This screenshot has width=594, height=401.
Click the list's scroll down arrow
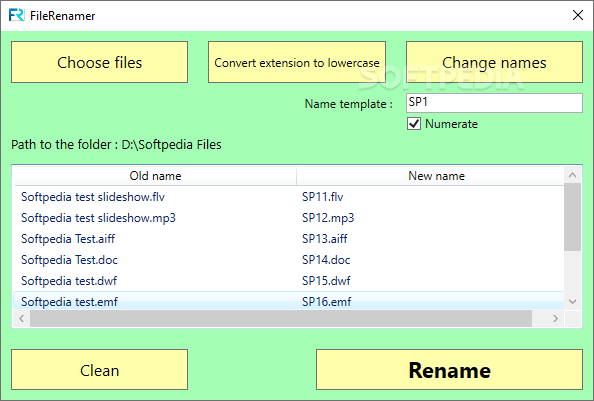(572, 302)
